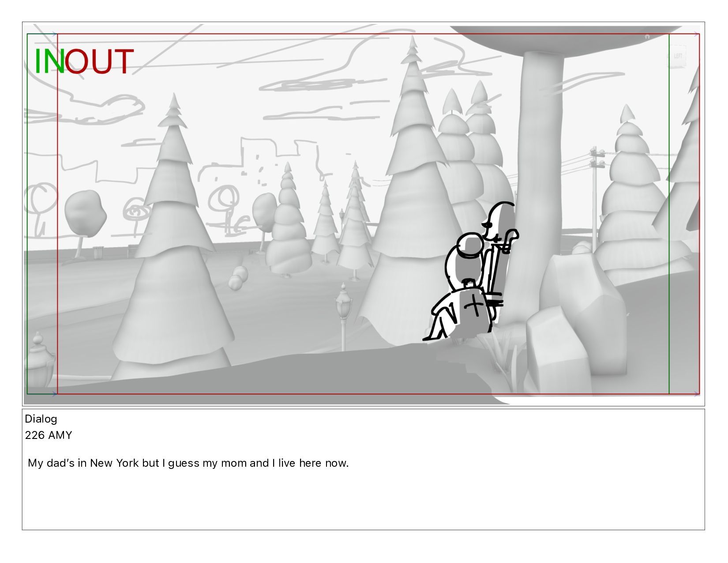
Task: Click the dialog line about New York
Action: [188, 463]
